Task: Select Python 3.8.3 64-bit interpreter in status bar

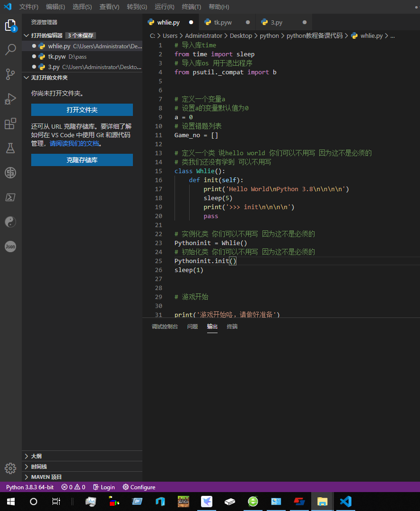Action: point(30,487)
